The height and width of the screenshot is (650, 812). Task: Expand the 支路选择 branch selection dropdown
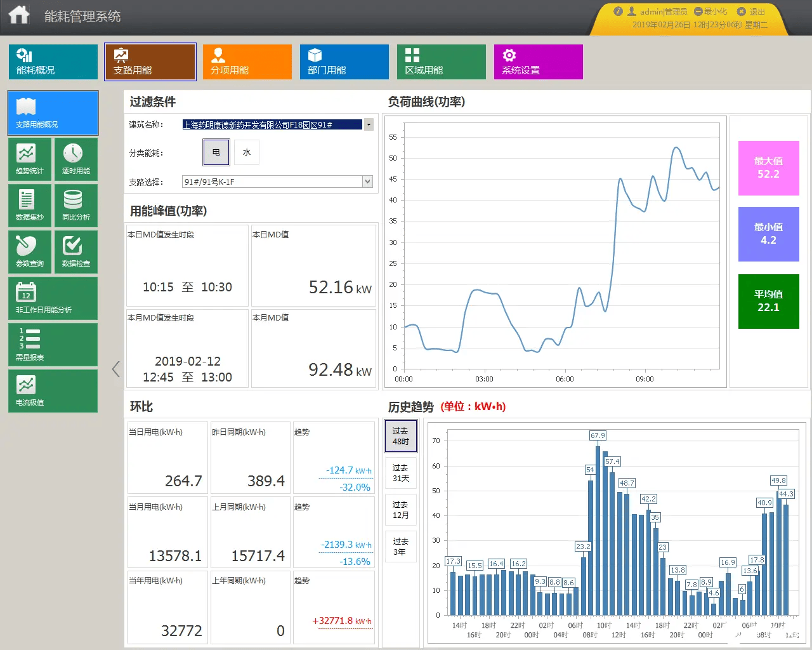tap(367, 182)
